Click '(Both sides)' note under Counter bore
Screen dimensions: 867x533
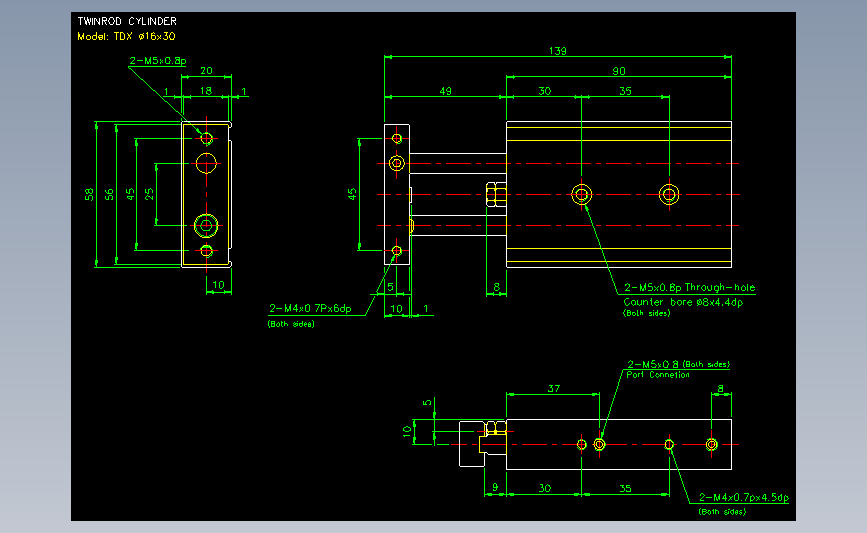[x=646, y=313]
